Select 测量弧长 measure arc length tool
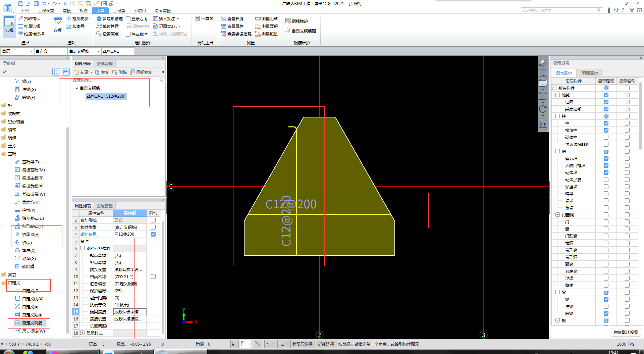This screenshot has height=354, width=644. tap(266, 34)
